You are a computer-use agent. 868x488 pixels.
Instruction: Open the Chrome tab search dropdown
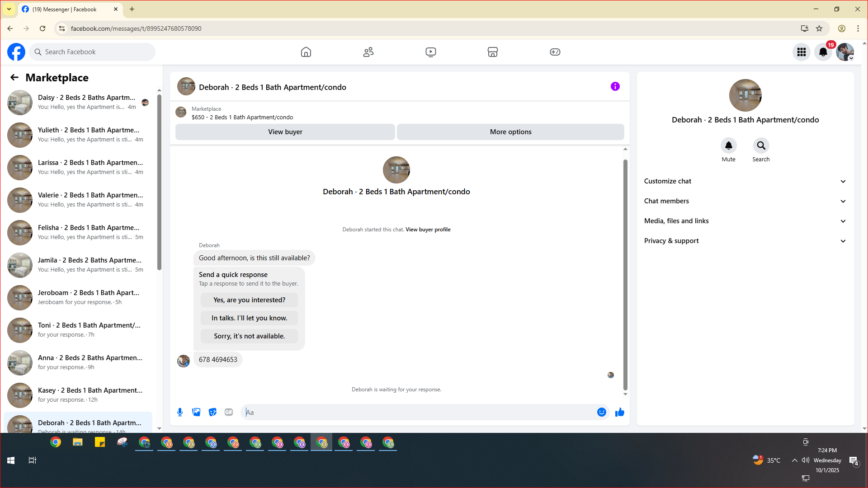coord(9,9)
